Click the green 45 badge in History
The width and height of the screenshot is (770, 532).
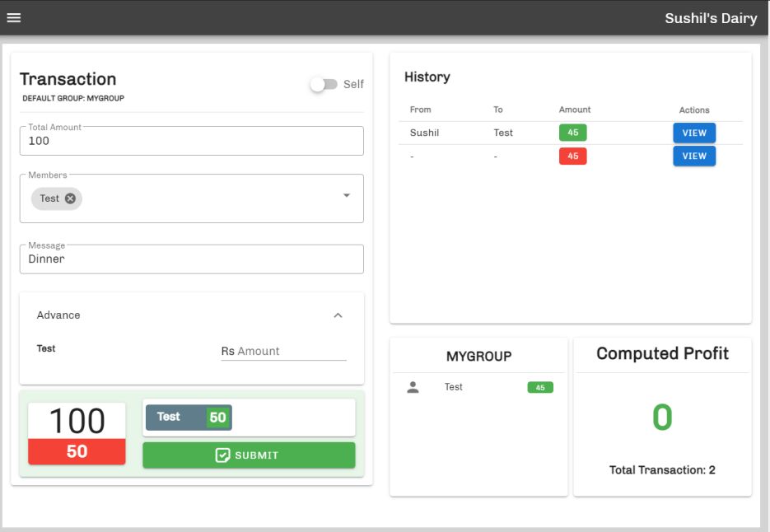(x=574, y=132)
